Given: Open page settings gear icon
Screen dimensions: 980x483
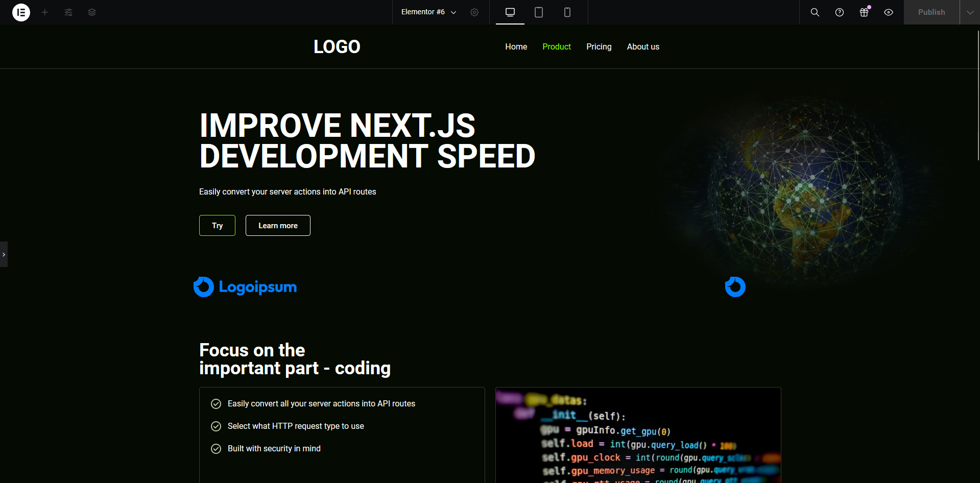Looking at the screenshot, I should tap(474, 12).
